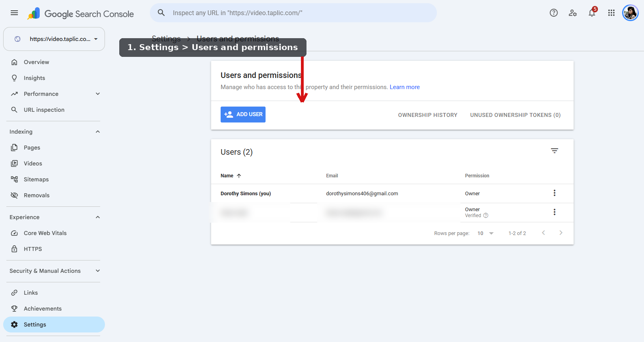Open notifications bell with 5 alerts

coord(592,13)
